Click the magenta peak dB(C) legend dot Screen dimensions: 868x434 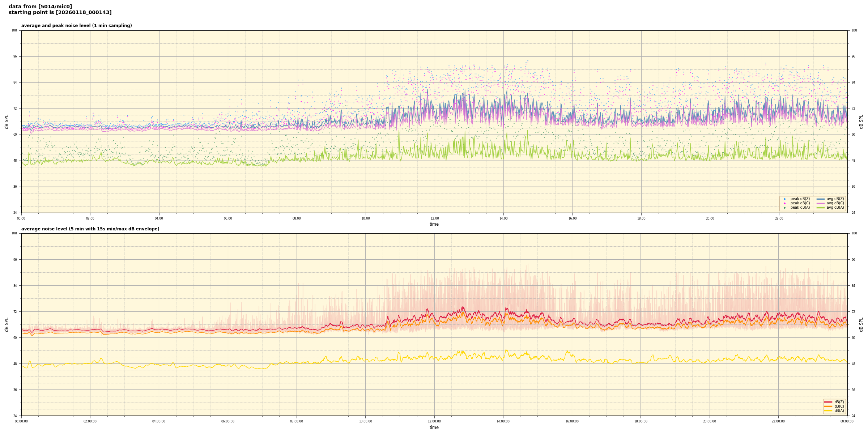click(x=784, y=203)
